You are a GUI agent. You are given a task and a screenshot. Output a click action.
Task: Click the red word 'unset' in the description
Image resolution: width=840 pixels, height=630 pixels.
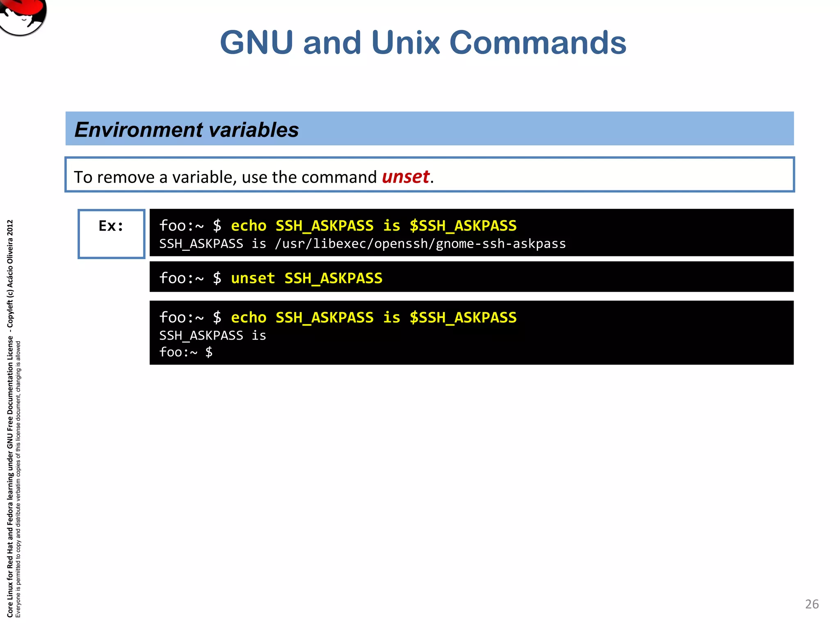[x=405, y=177]
